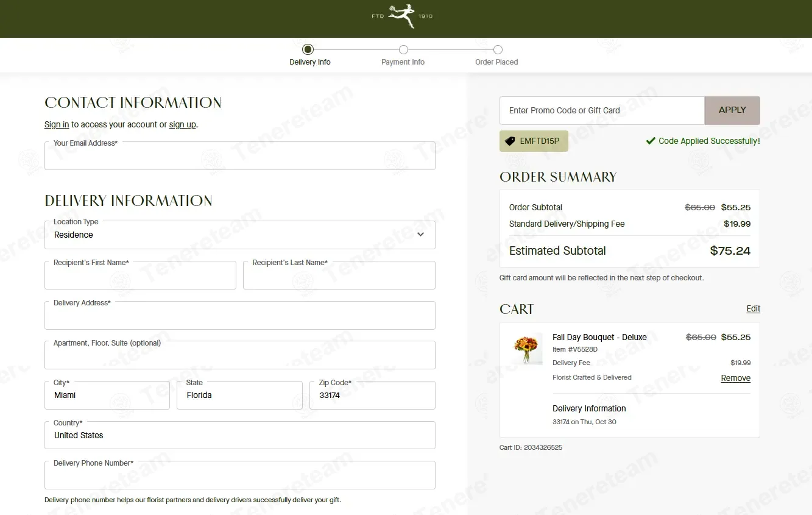Click the promo code tag icon EMFTD15P
This screenshot has height=515, width=812.
(510, 141)
